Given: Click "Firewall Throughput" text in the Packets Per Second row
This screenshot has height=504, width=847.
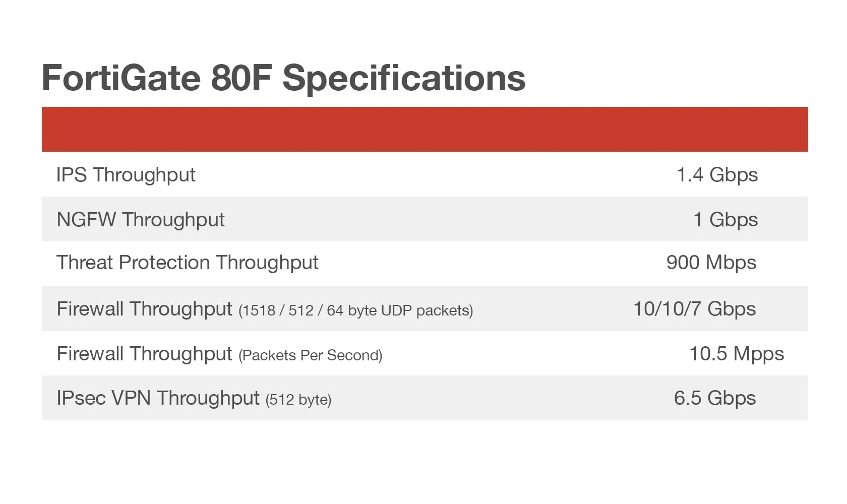Looking at the screenshot, I should click(144, 354).
